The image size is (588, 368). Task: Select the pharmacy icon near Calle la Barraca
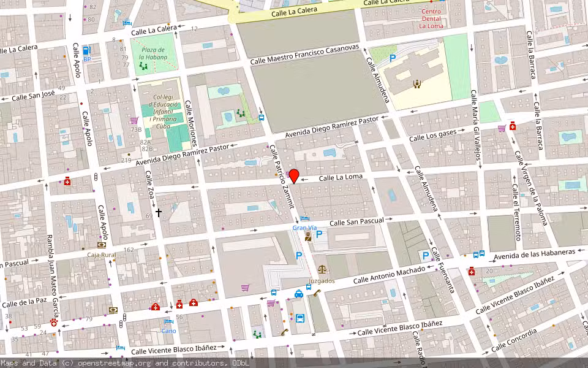click(x=512, y=126)
